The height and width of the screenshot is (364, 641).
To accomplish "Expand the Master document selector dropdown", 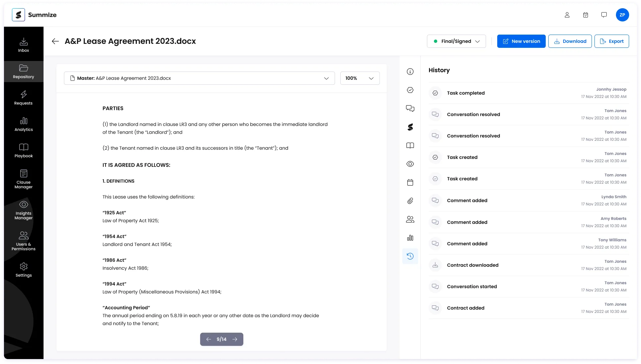I will click(326, 78).
